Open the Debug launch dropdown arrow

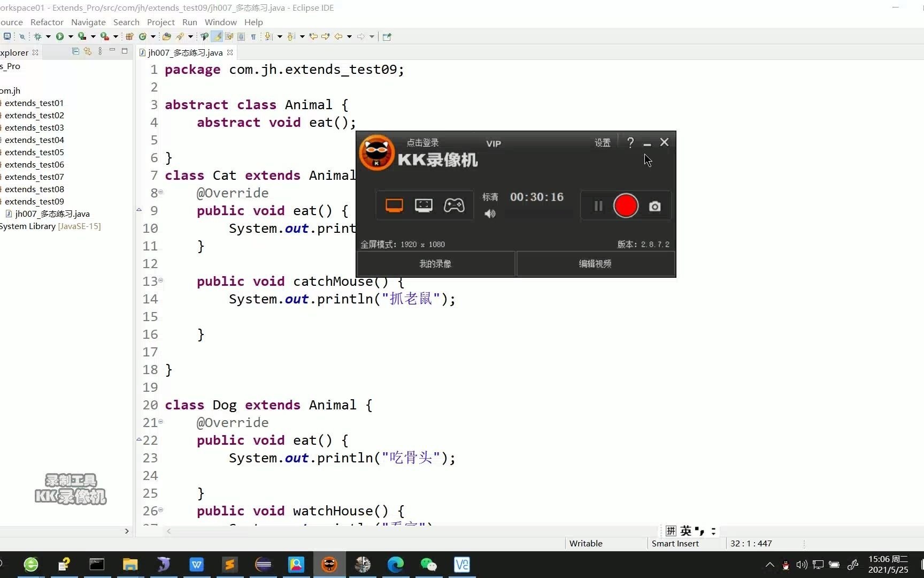coord(48,36)
